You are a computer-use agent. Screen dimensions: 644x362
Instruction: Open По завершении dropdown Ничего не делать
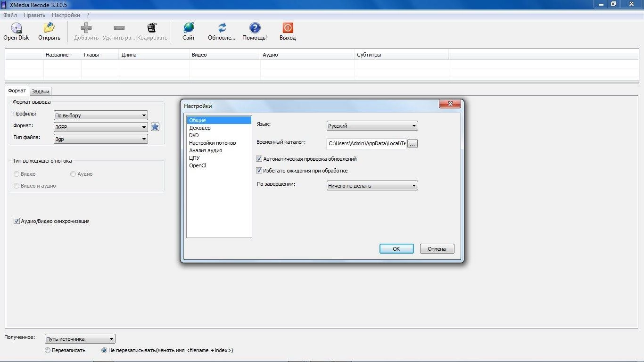point(372,186)
